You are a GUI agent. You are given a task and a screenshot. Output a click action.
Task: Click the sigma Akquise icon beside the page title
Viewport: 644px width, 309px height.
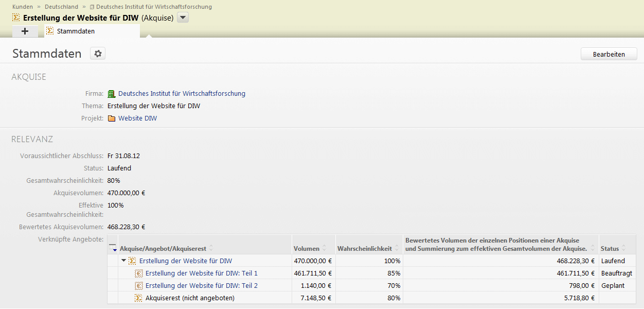point(16,18)
